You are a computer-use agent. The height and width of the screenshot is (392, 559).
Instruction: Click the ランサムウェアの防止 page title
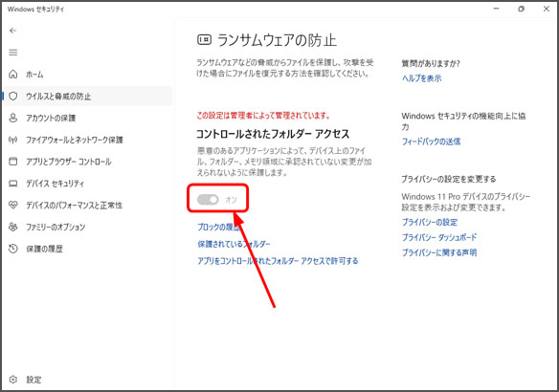click(x=277, y=40)
